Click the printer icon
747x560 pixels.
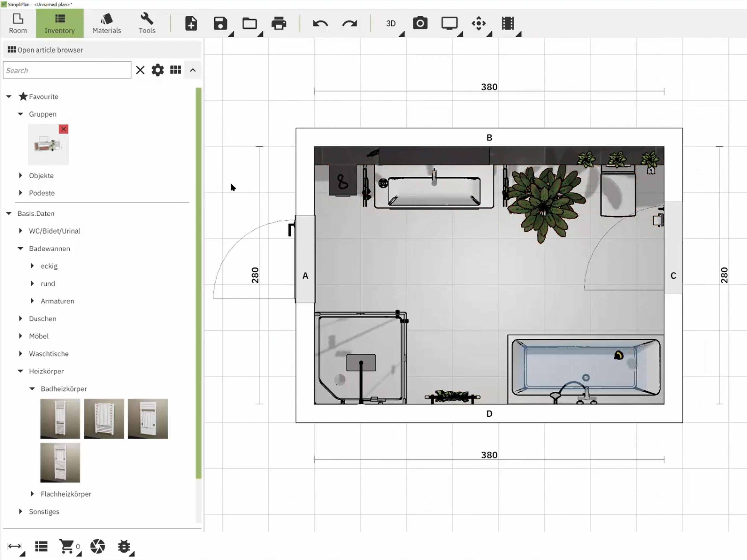click(279, 24)
